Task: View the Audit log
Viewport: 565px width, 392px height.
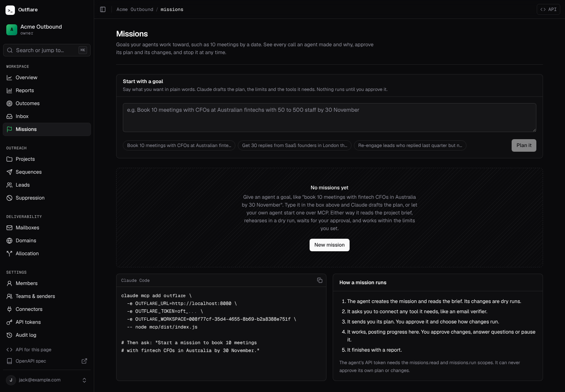Action: pyautogui.click(x=47, y=335)
